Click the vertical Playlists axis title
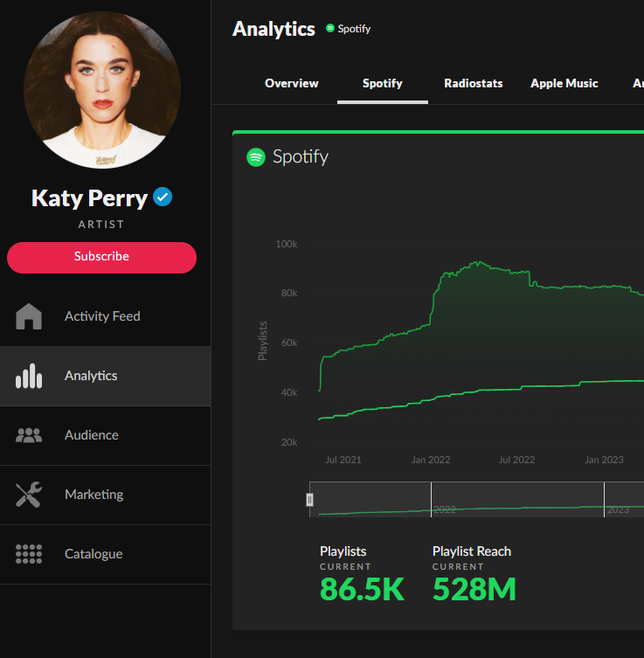The image size is (644, 658). click(263, 341)
